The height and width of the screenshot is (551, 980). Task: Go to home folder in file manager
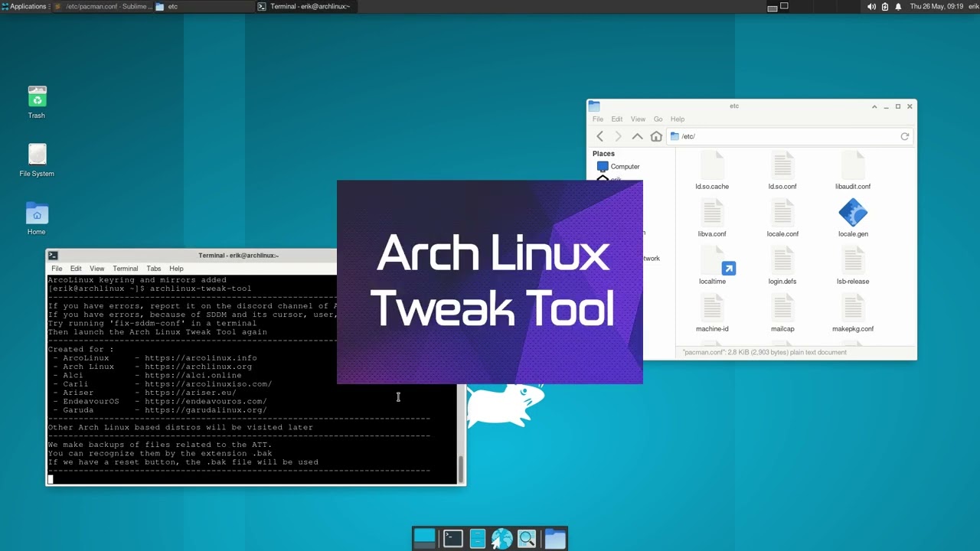point(656,136)
